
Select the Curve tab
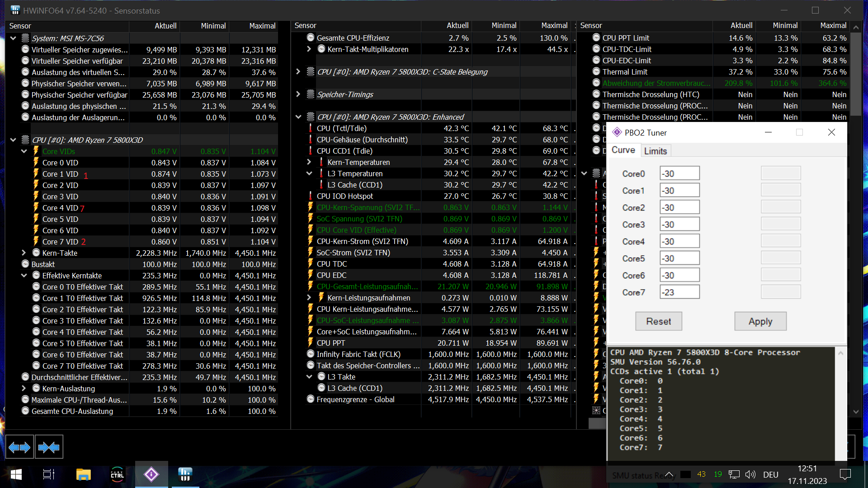tap(623, 150)
